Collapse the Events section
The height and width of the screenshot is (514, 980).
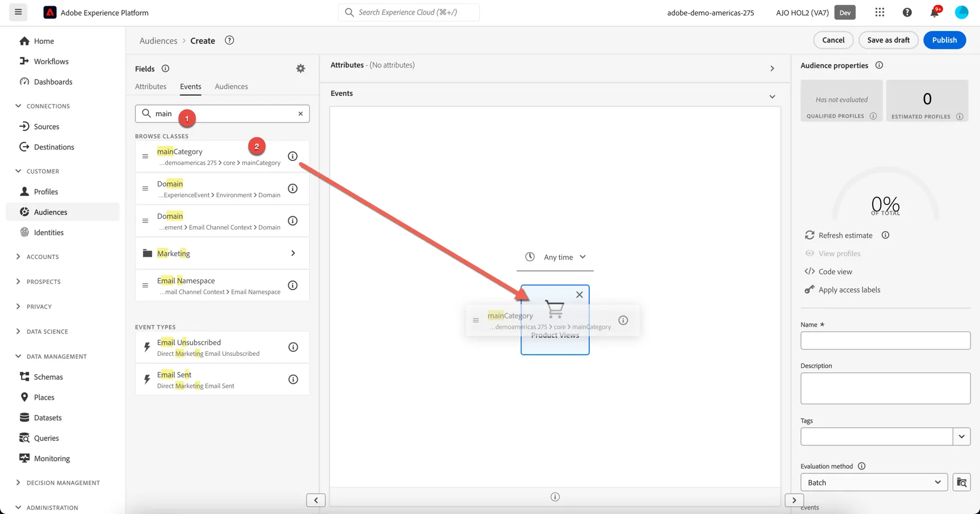click(x=772, y=96)
